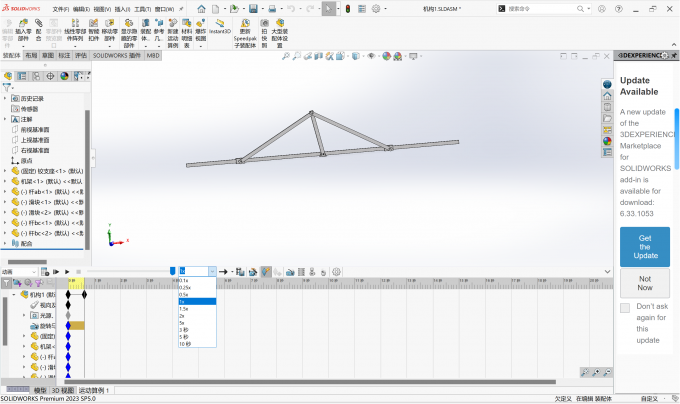680x404 pixels.
Task: Switch to the SOLIDWORKS 插件 tab
Action: pos(117,55)
